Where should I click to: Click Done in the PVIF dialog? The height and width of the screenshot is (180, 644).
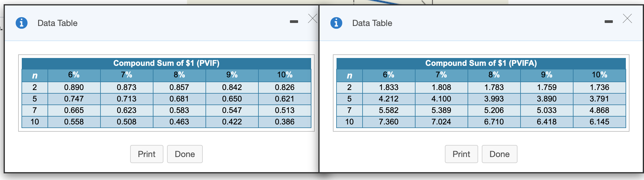click(185, 154)
